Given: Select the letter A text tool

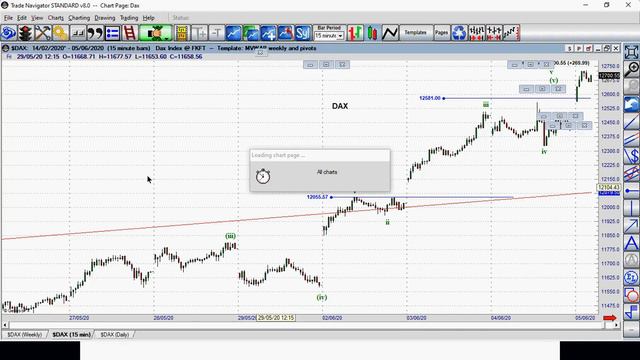Looking at the screenshot, I should (631, 243).
